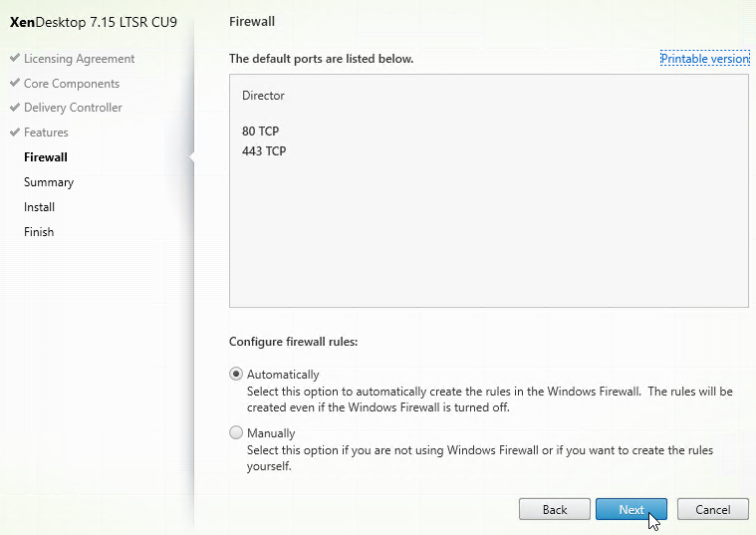Click the Core Components checkmark icon
The height and width of the screenshot is (535, 756).
15,83
